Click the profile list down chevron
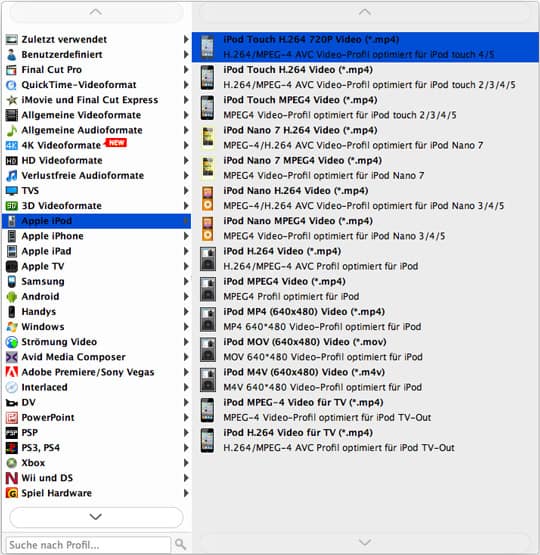 point(365,542)
